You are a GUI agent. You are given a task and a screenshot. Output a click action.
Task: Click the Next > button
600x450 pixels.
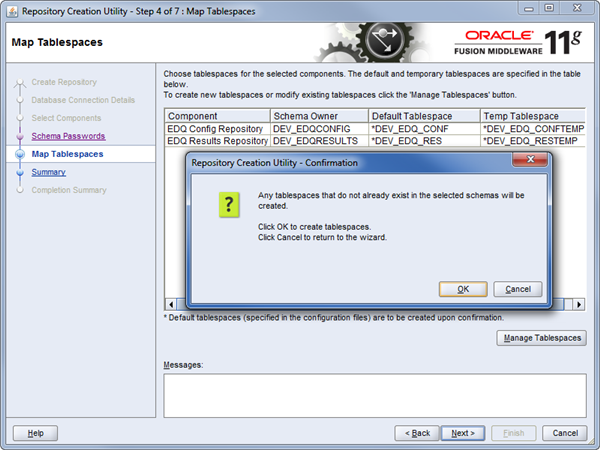tap(463, 433)
